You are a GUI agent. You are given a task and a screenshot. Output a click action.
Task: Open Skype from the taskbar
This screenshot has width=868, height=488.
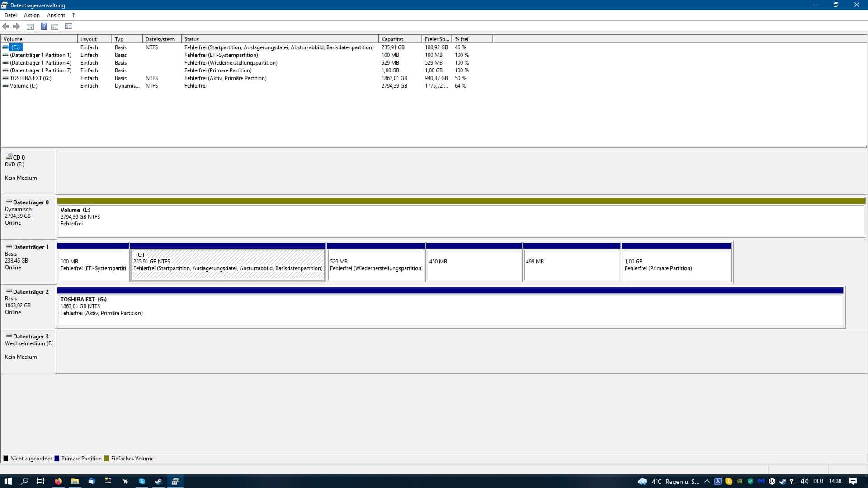[x=142, y=481]
